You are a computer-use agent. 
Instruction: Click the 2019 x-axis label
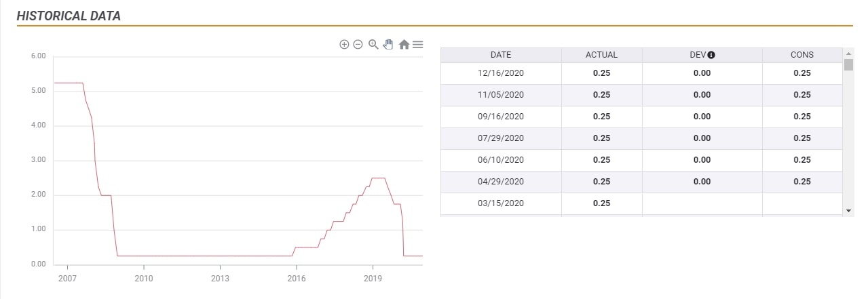(372, 278)
